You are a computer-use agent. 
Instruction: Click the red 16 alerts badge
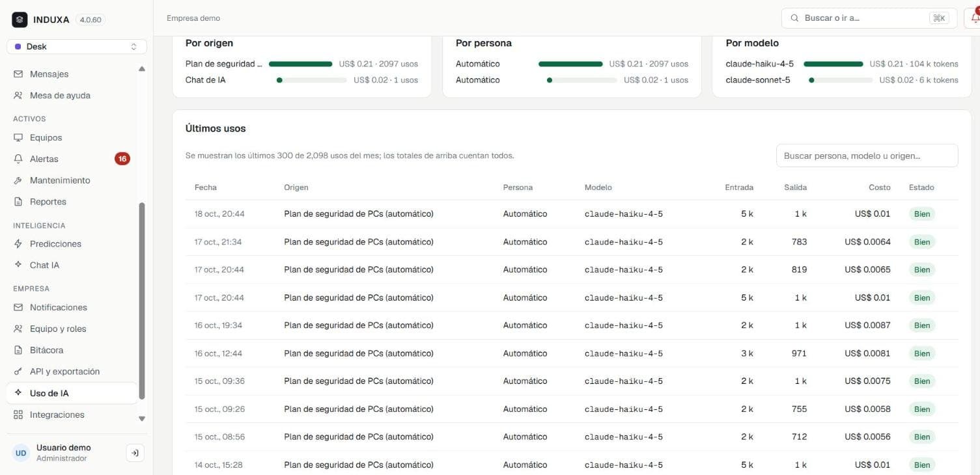pos(122,159)
